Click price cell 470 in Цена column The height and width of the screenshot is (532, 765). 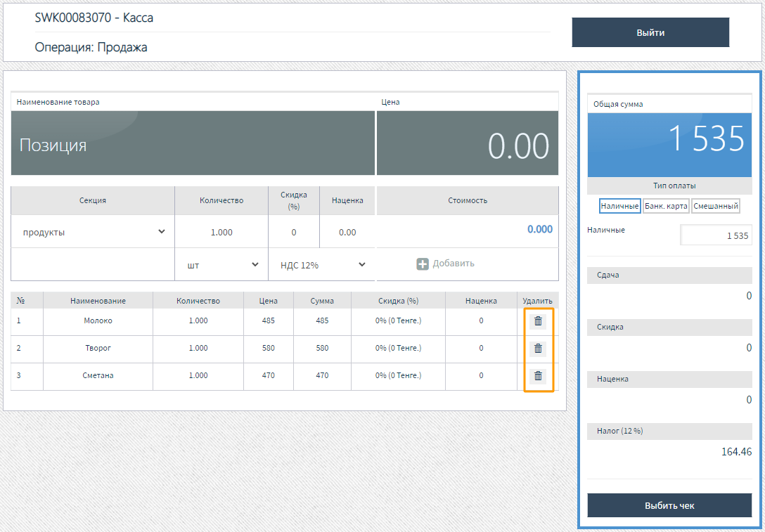point(269,375)
